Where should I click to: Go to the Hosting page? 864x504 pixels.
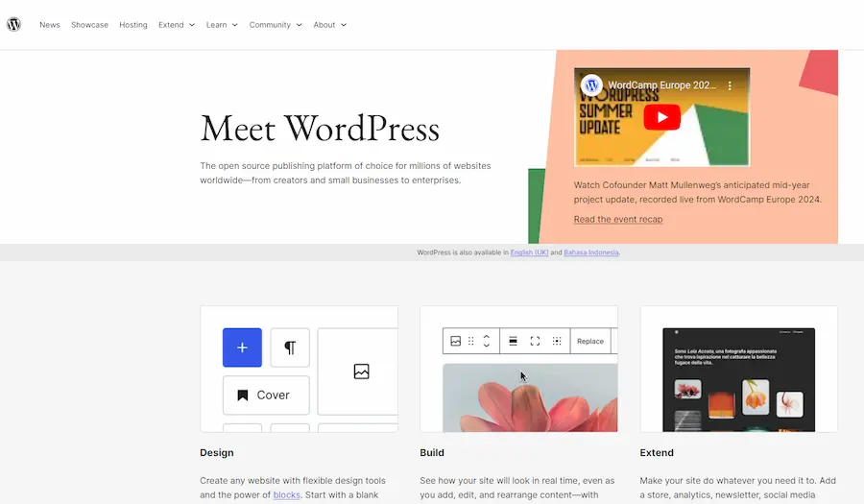tap(133, 25)
